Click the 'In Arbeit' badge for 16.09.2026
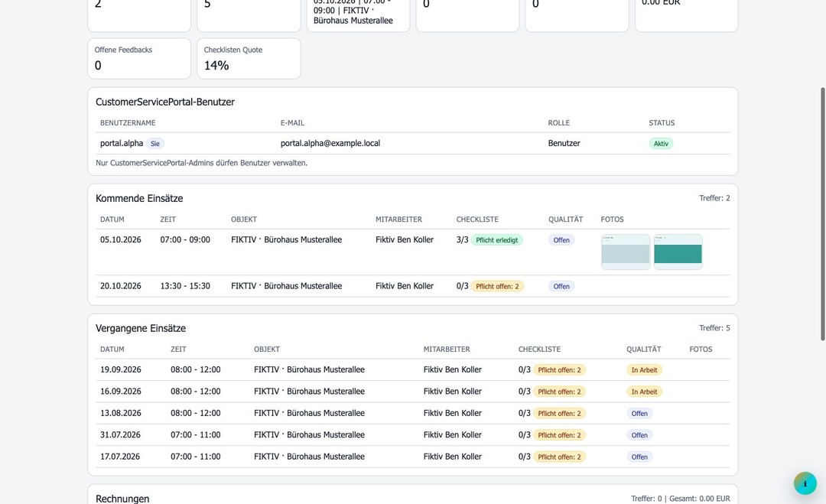 [644, 392]
